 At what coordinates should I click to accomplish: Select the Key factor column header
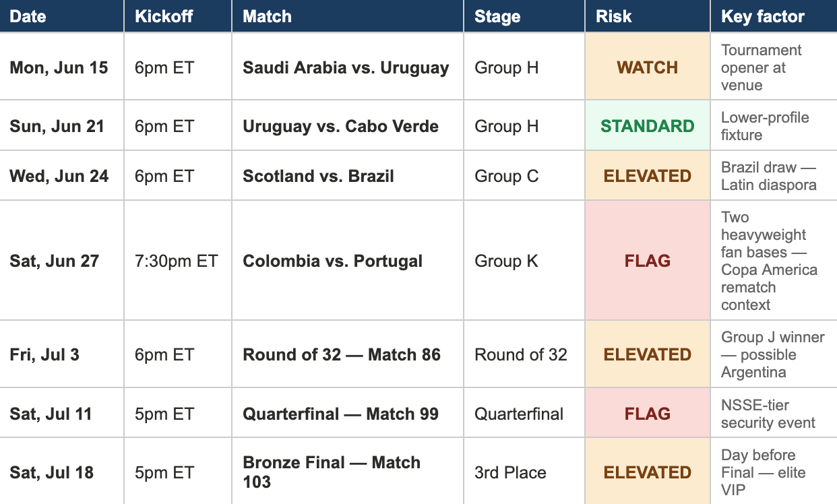(x=774, y=16)
